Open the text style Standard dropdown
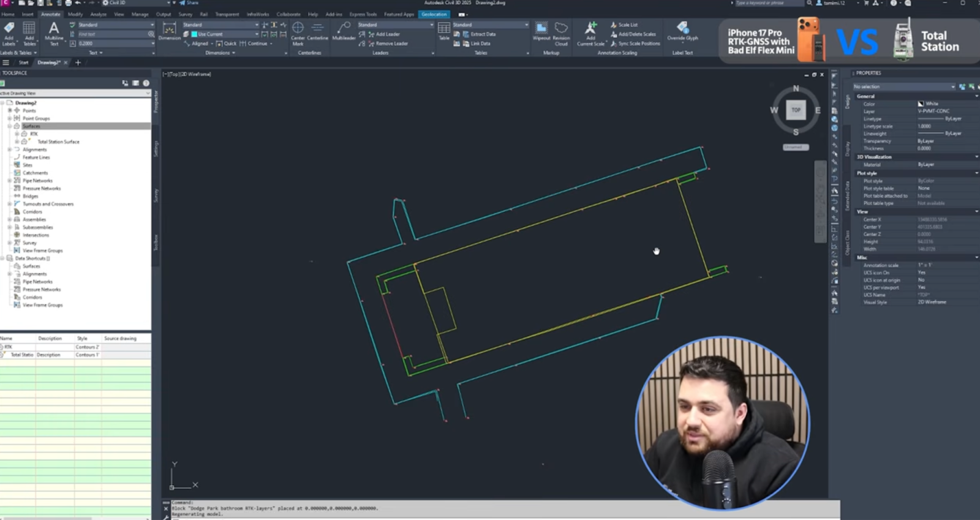 152,25
